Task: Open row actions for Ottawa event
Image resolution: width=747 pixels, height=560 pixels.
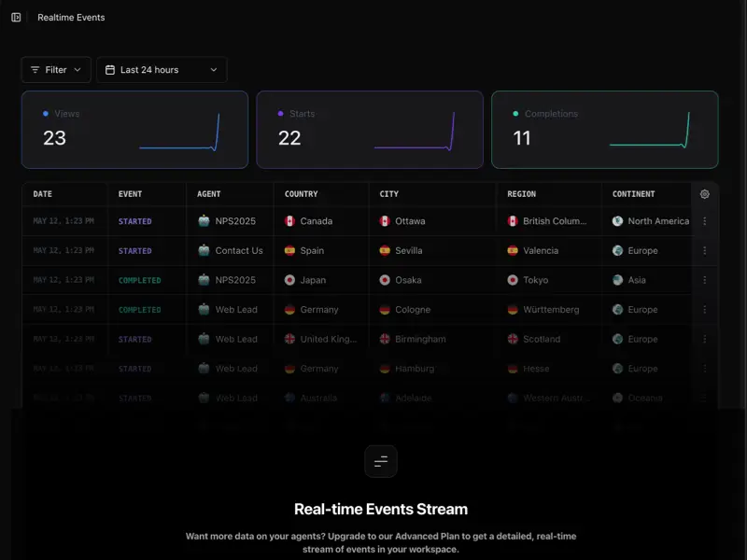Action: point(705,221)
